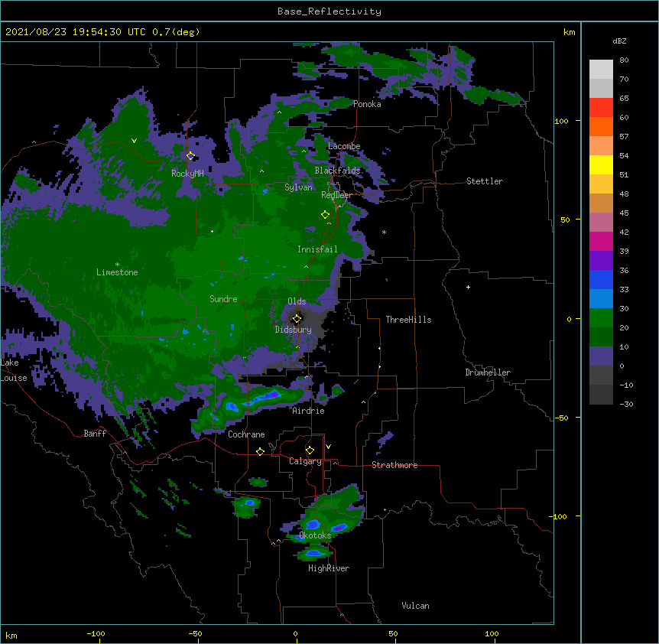Image resolution: width=659 pixels, height=644 pixels.
Task: Click the -50 label on right axis
Action: [561, 418]
